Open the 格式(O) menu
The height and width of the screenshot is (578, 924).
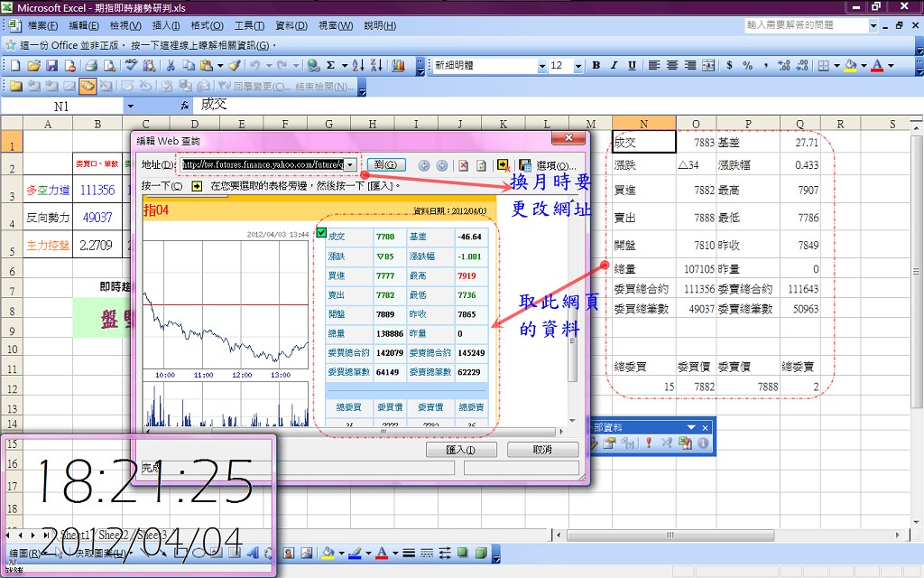(x=207, y=26)
